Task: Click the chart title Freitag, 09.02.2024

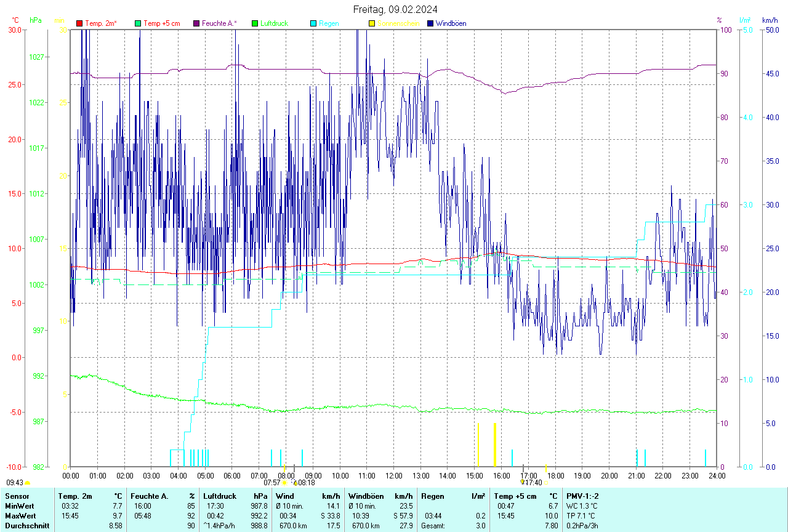Action: click(x=396, y=9)
